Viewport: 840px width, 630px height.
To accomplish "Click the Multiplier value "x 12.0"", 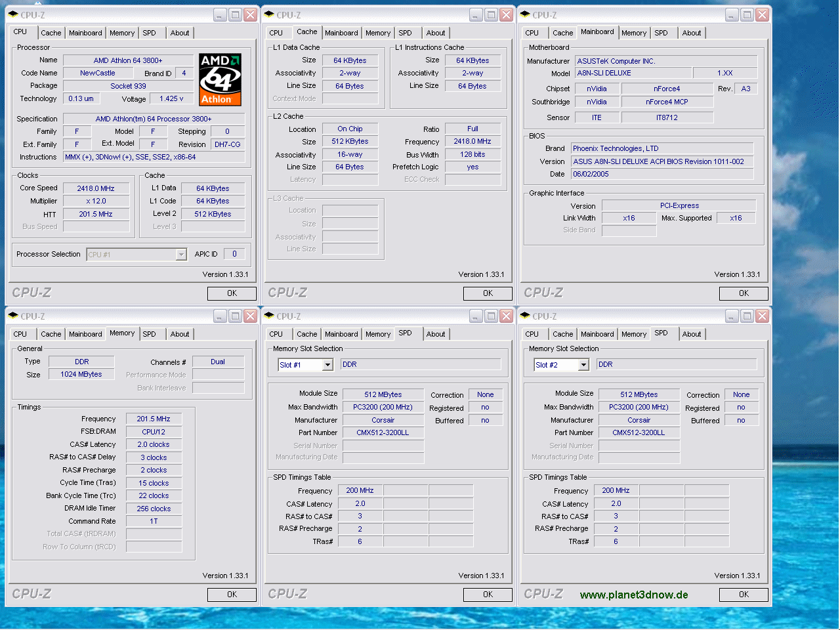I will 96,201.
